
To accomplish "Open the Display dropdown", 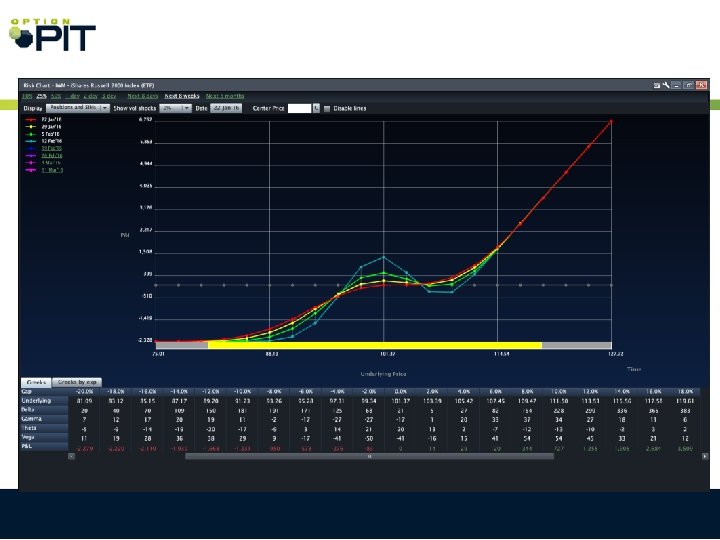I will [x=78, y=108].
